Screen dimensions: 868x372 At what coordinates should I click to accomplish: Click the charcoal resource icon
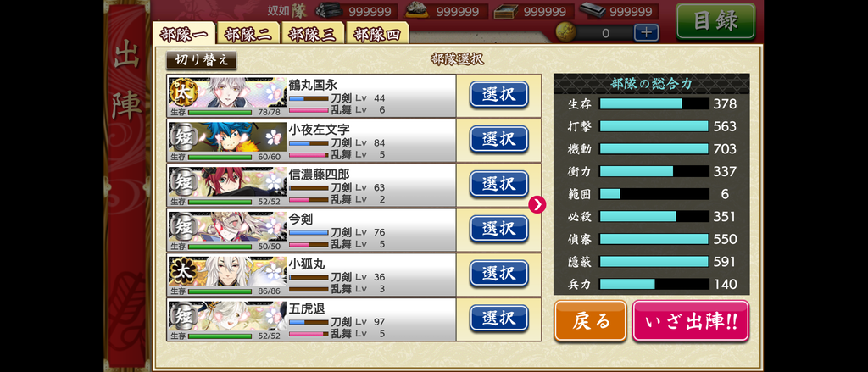tap(330, 11)
